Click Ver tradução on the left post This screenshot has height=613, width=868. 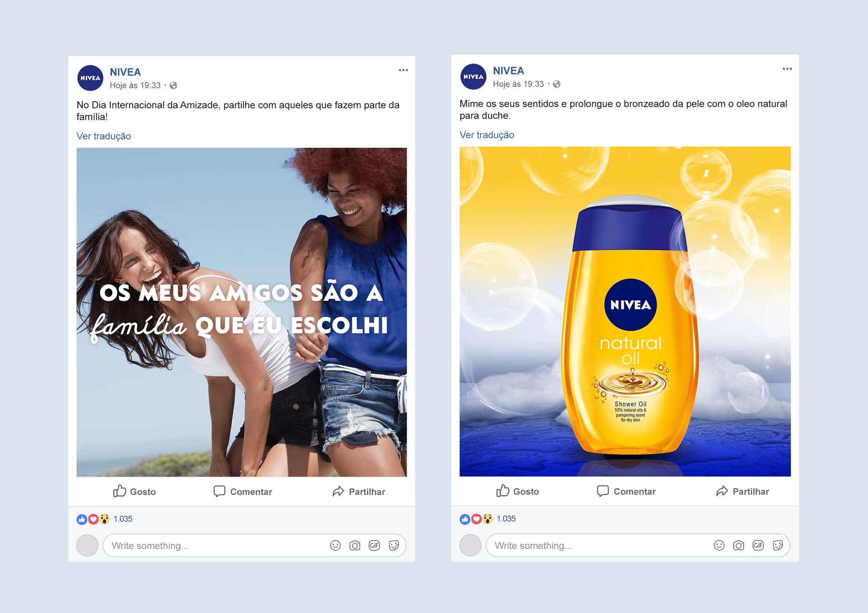104,136
